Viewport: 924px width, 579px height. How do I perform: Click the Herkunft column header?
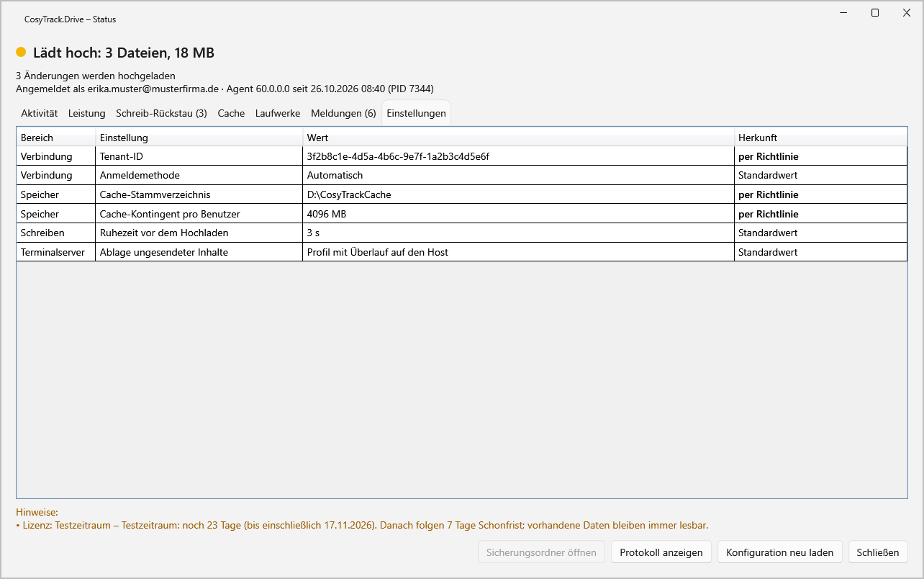[x=820, y=138]
